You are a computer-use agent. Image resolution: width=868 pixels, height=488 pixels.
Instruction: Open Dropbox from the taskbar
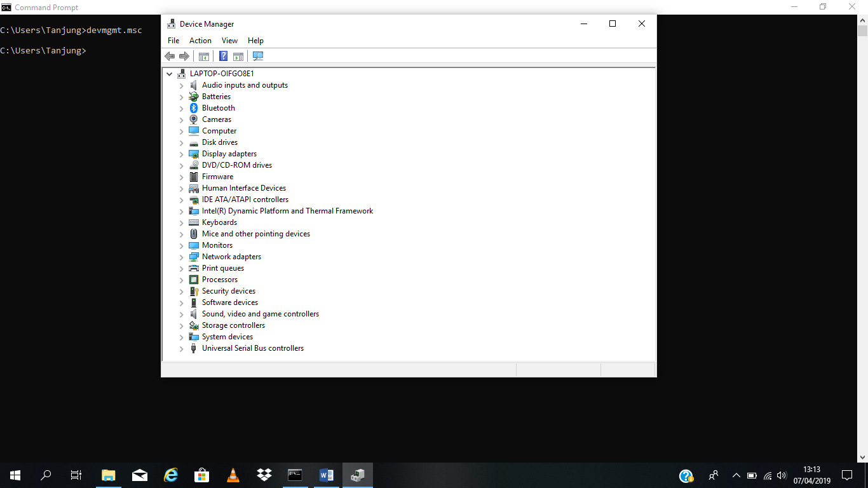coord(264,475)
